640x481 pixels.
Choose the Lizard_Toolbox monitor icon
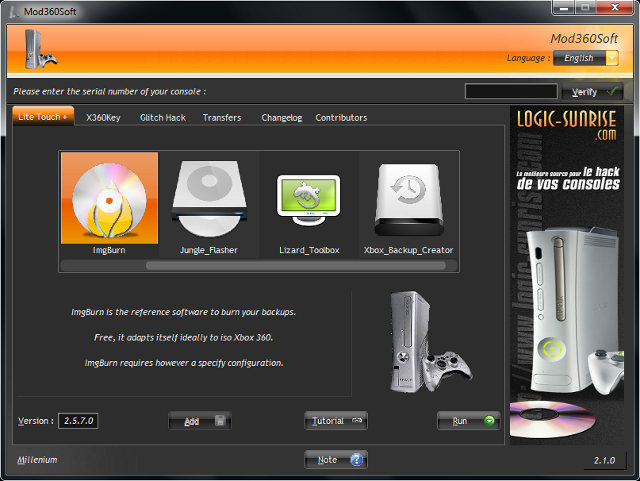(x=309, y=200)
